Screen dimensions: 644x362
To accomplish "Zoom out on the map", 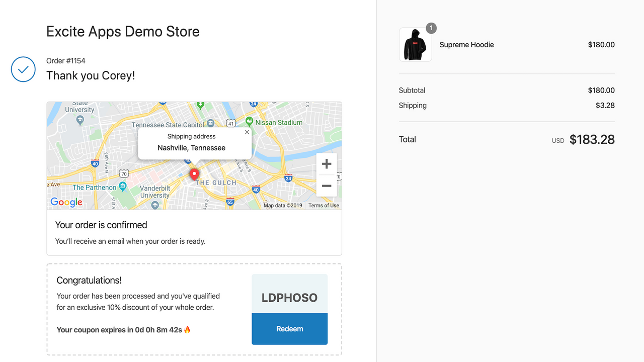I will pyautogui.click(x=327, y=186).
